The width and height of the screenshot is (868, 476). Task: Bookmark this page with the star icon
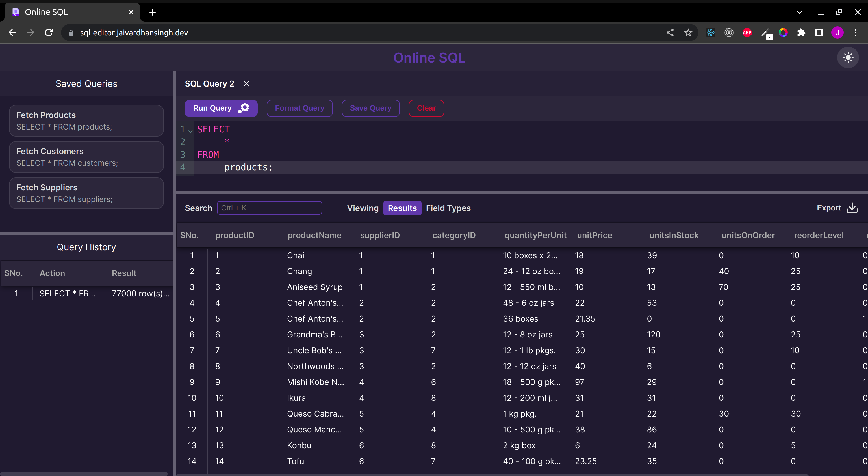pyautogui.click(x=688, y=33)
